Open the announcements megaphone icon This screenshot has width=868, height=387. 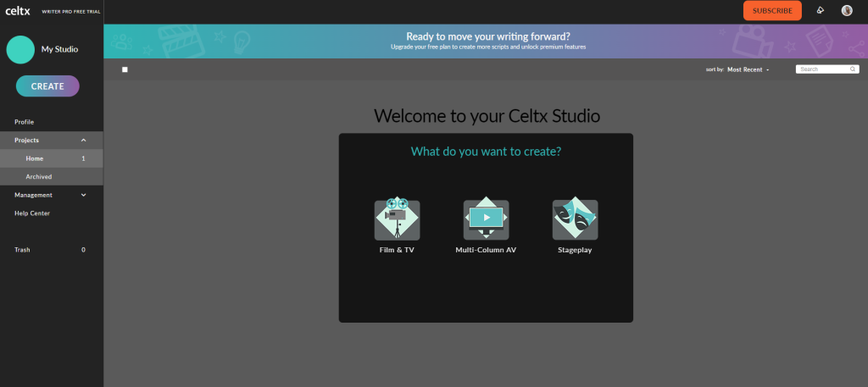pos(820,11)
